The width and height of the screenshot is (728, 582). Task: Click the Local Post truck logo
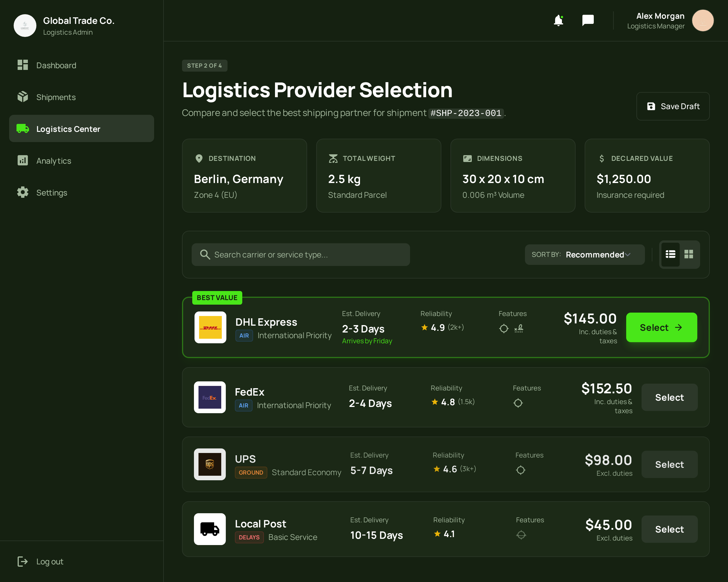coord(210,529)
